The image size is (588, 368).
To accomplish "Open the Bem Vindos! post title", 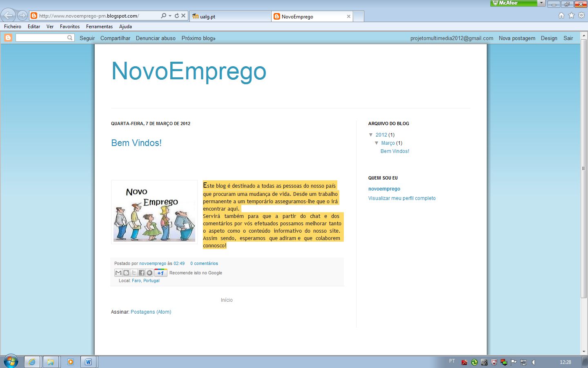I will (136, 143).
